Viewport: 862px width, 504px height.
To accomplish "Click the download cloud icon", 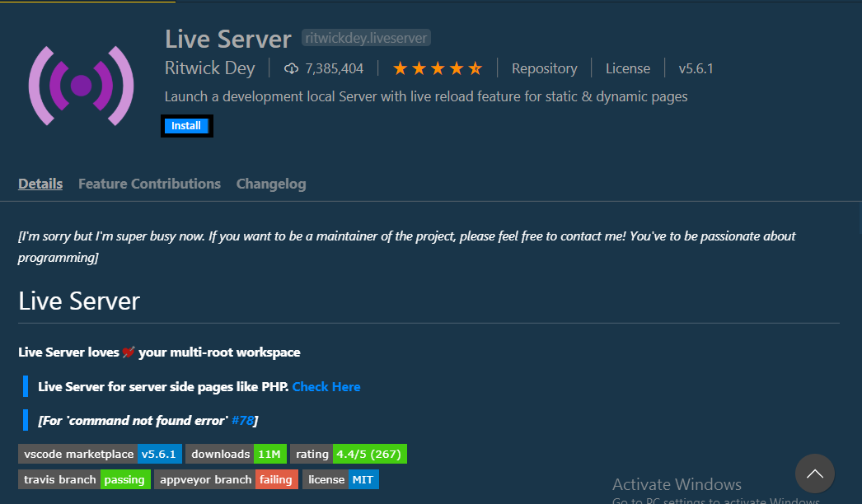I will click(291, 68).
